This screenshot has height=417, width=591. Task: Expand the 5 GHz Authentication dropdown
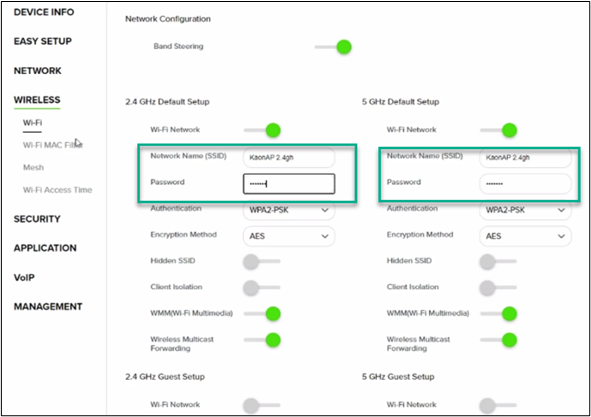(x=525, y=210)
